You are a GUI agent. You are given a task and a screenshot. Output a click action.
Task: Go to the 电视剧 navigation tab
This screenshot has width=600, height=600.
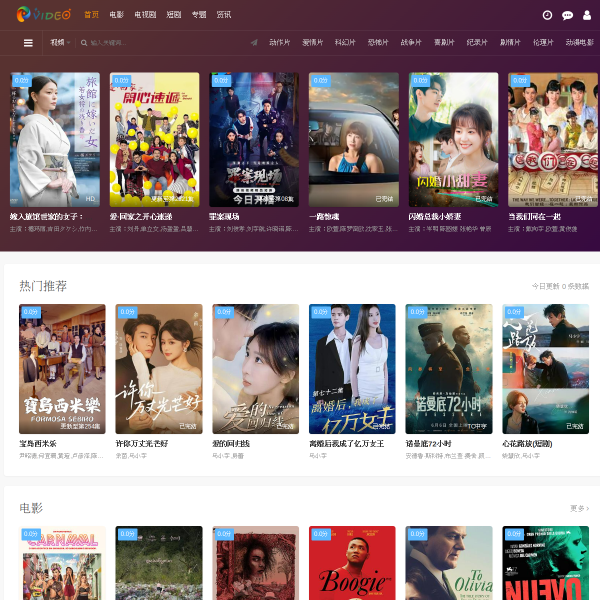coord(145,15)
